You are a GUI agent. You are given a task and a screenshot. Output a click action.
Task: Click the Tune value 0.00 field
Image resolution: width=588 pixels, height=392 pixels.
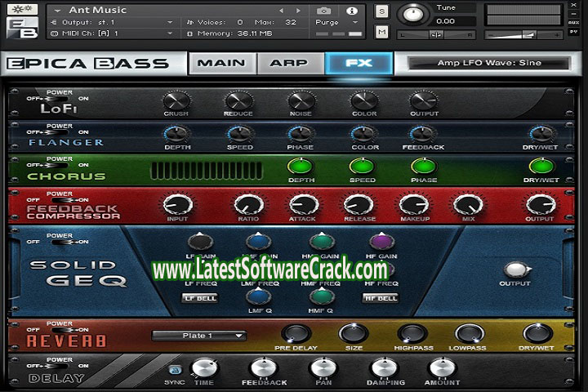click(x=453, y=21)
